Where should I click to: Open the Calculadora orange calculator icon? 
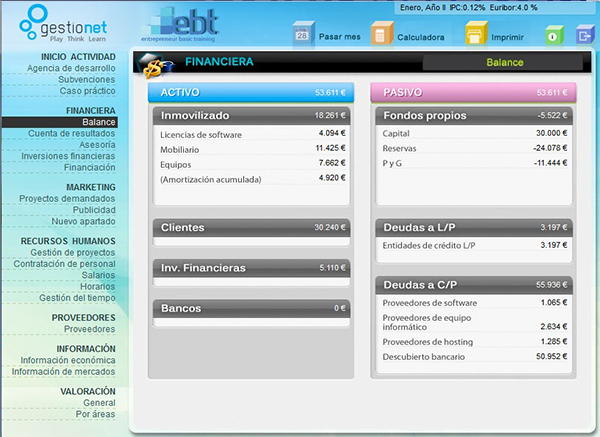tap(382, 34)
